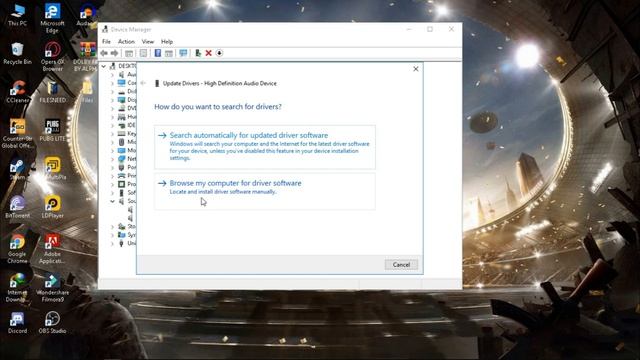Expand the System devices tree node
The image size is (640, 360).
tap(112, 235)
